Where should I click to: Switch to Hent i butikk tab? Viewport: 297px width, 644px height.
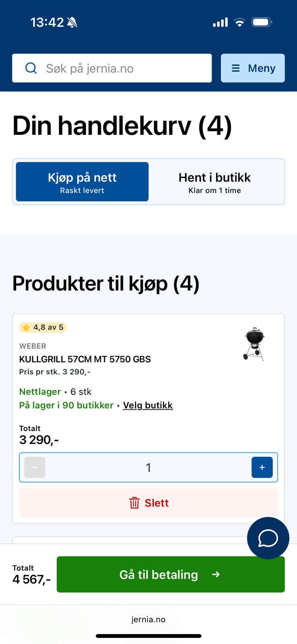coord(215,182)
